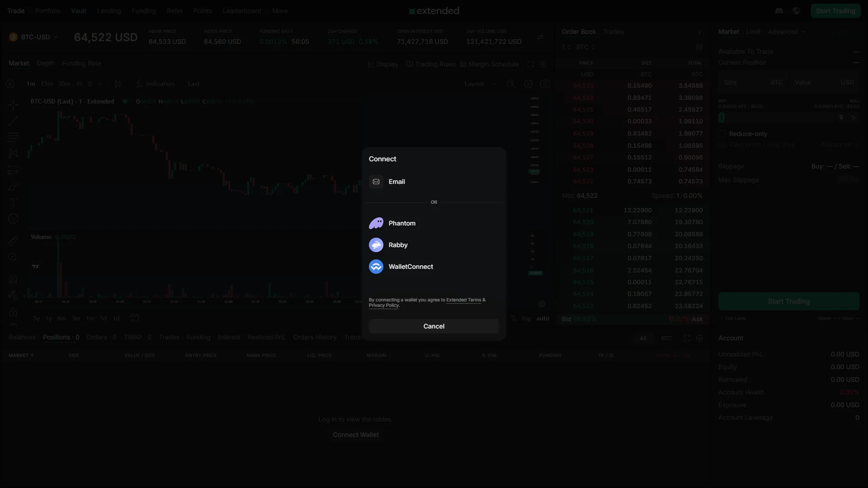Expand the chart interval dropdown chevron
Viewport: 868px width, 488px height.
[x=100, y=84]
